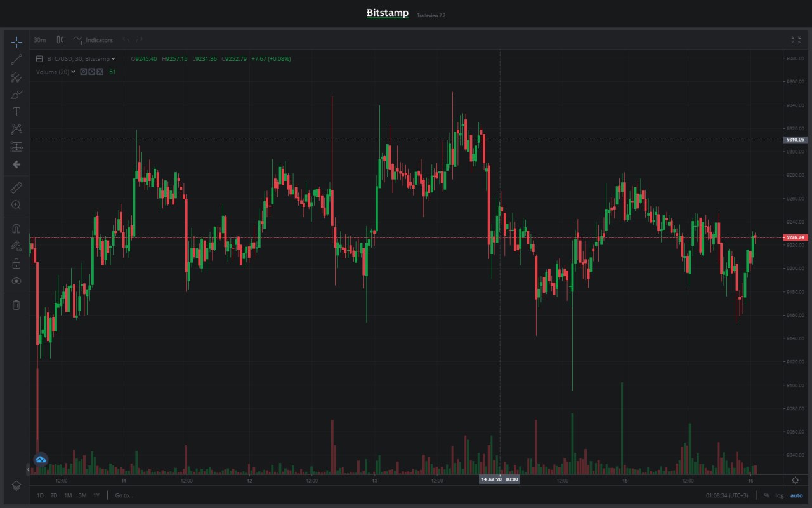Toggle percentage scale % button
Viewport: 812px width, 508px height.
(x=766, y=495)
